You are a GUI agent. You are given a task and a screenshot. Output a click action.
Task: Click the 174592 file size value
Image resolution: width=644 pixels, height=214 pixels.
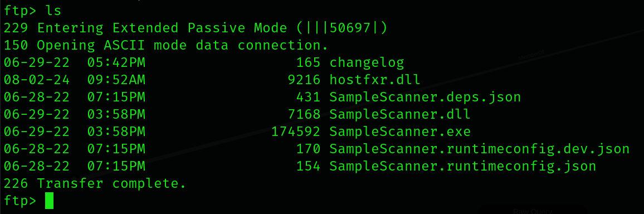click(296, 132)
